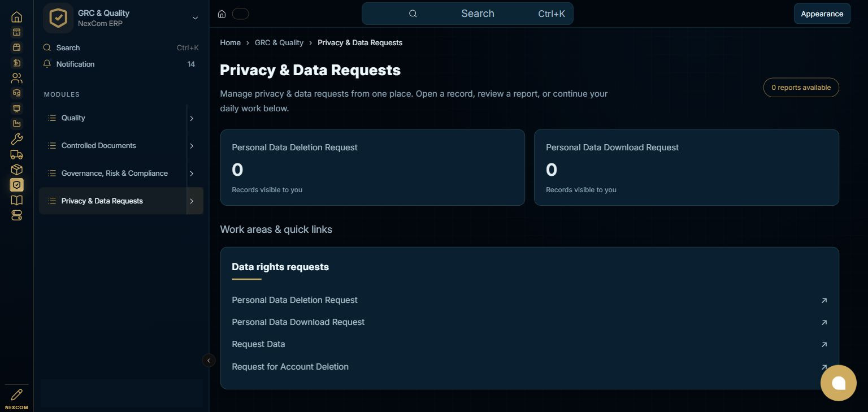Go to GRC & Quality breadcrumb

click(x=279, y=43)
